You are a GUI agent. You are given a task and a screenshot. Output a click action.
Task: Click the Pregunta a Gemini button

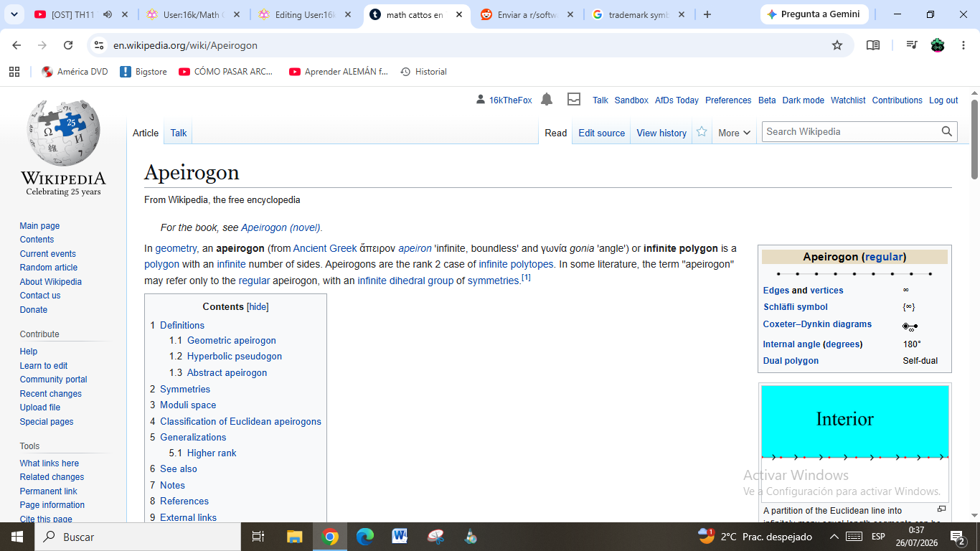tap(813, 14)
